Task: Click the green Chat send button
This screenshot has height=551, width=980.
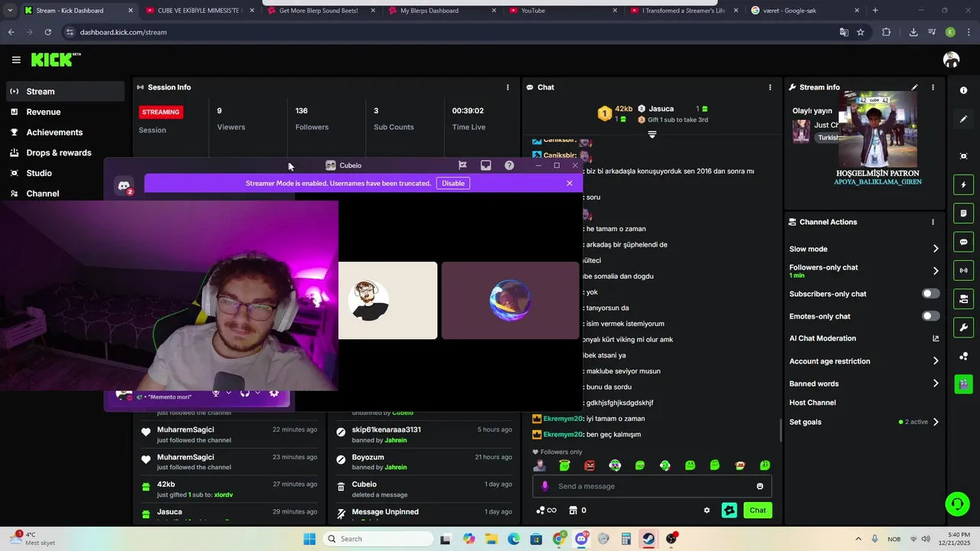Action: (757, 510)
